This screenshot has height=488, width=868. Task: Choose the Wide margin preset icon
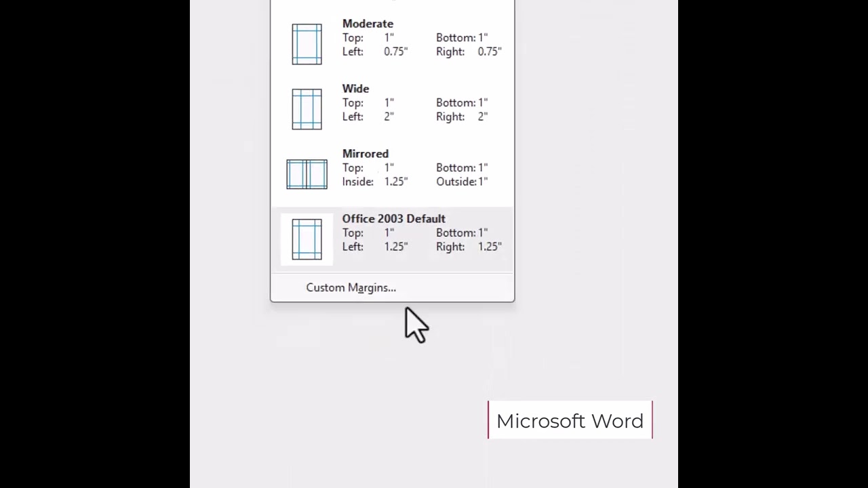pyautogui.click(x=307, y=109)
